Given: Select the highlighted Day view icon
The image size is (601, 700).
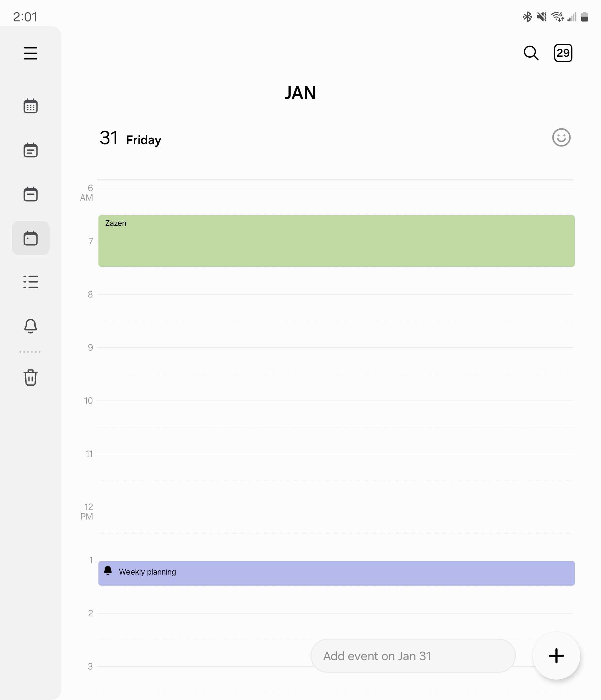Looking at the screenshot, I should [x=30, y=238].
